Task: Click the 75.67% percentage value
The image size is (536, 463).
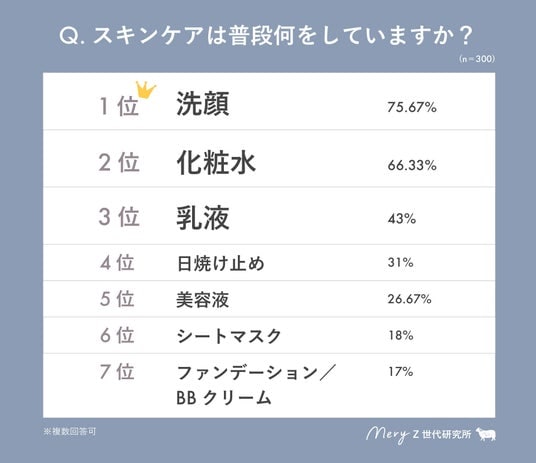Action: 412,107
